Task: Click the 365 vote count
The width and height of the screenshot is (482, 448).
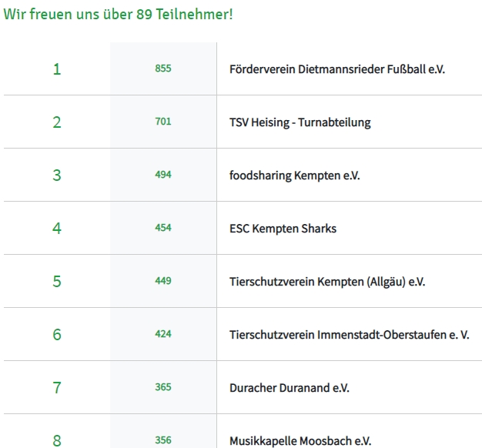Action: tap(163, 387)
